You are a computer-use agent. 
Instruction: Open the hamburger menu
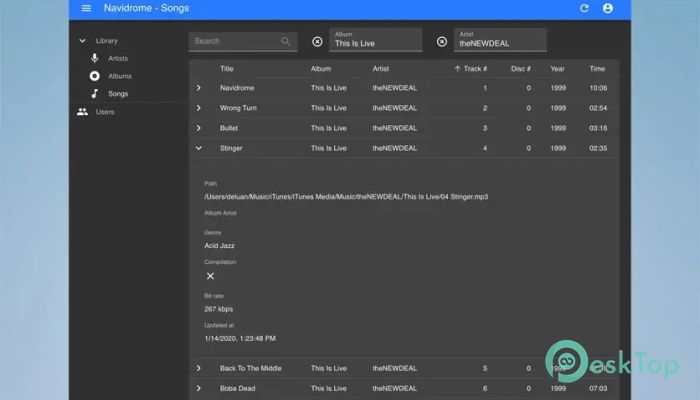coord(86,8)
